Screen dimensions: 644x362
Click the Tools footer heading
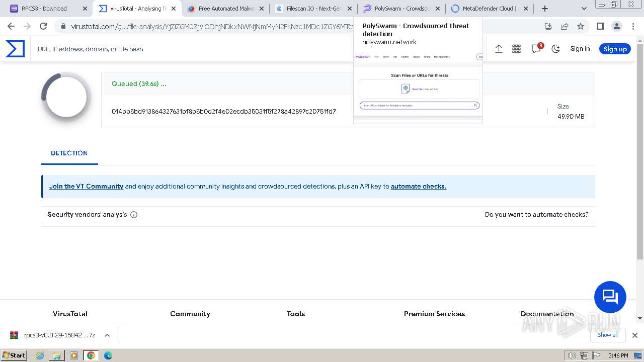point(296,314)
